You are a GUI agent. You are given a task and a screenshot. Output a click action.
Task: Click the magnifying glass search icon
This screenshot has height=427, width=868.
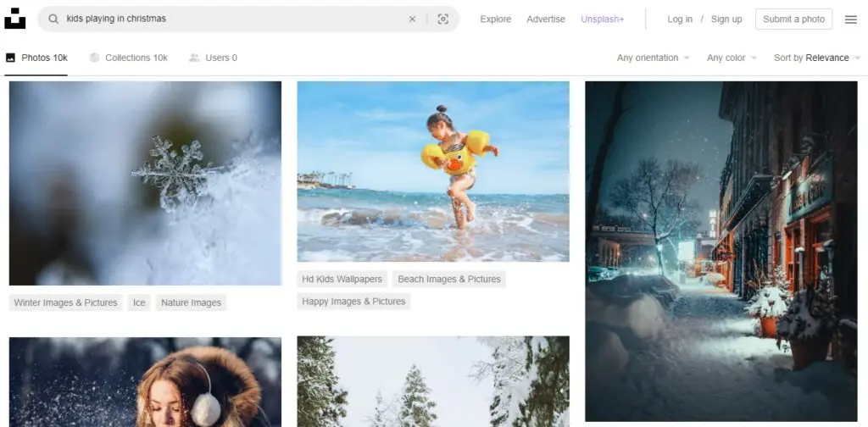point(53,19)
